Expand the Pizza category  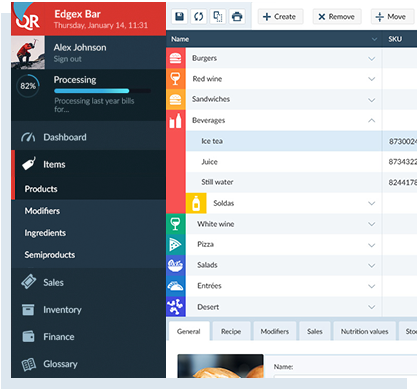coord(372,245)
